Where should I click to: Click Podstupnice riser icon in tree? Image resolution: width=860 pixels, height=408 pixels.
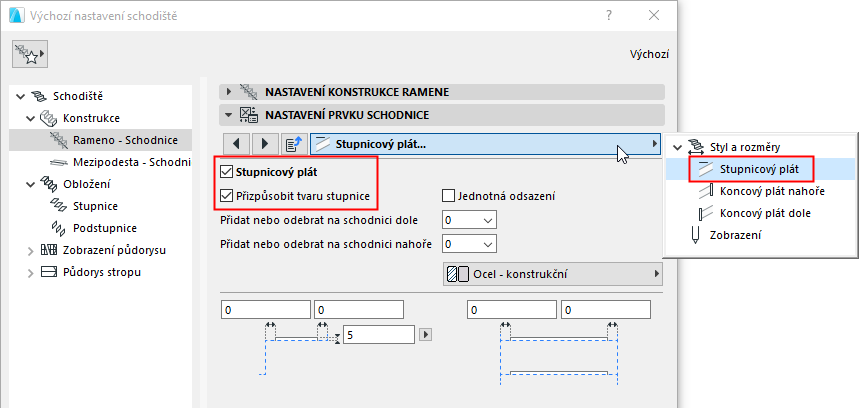[x=58, y=228]
